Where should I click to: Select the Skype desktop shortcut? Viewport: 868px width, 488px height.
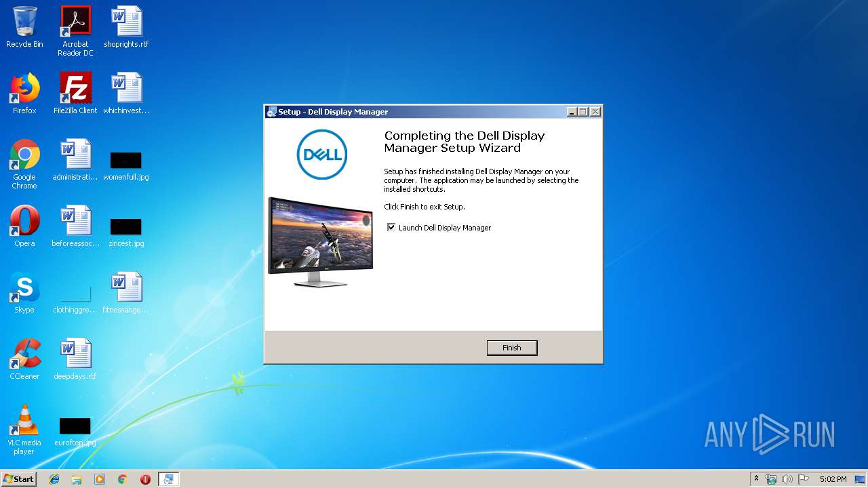coord(24,293)
